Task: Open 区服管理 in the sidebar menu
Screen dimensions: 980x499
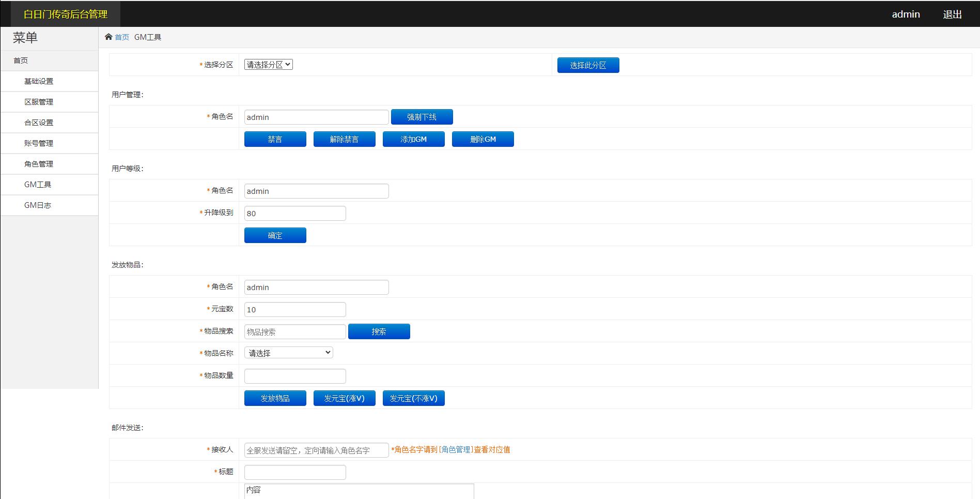Action: pos(38,102)
